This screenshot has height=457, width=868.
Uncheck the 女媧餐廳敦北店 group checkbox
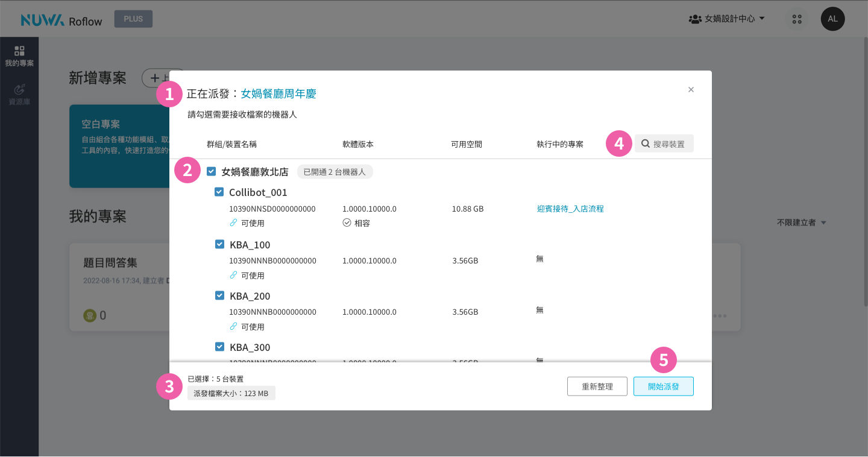click(x=211, y=171)
